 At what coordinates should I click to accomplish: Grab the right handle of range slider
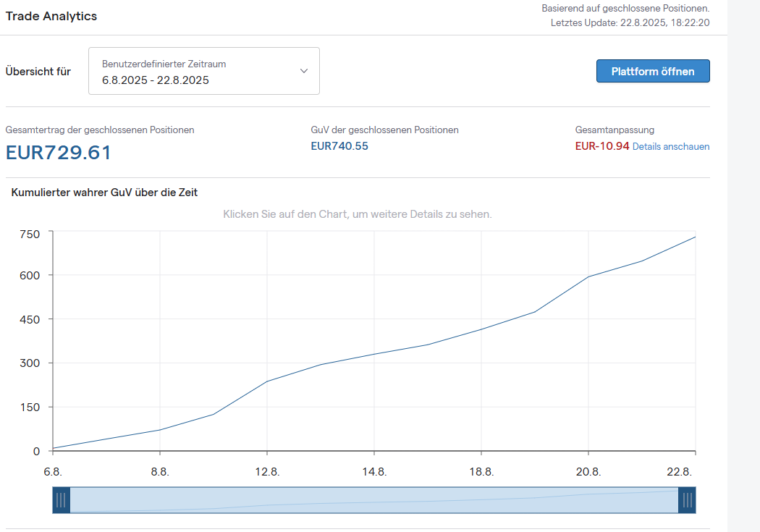coord(687,499)
